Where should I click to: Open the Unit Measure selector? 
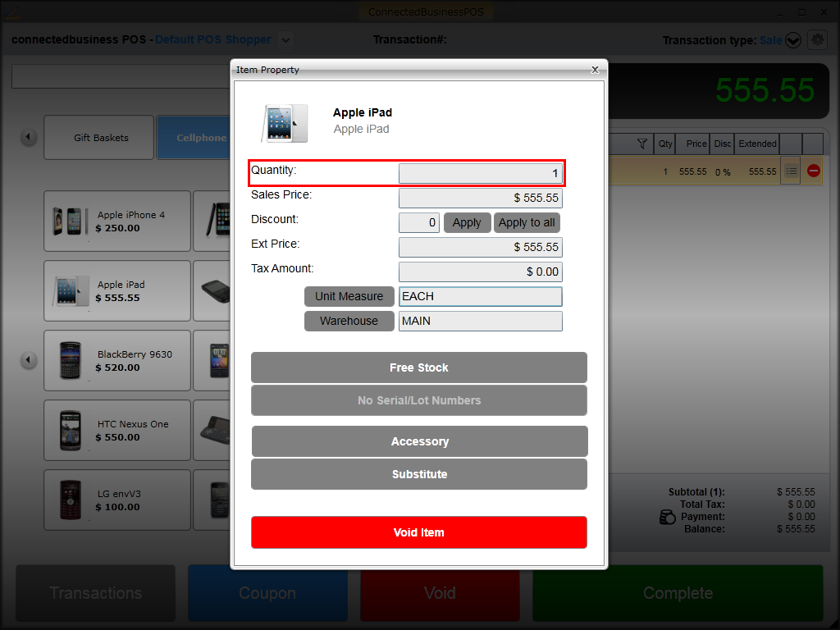[349, 296]
